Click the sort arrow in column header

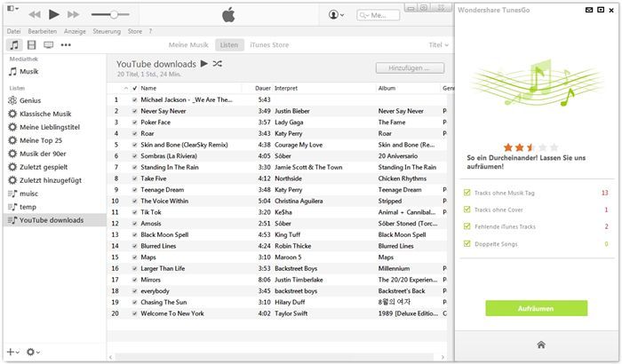[126, 88]
